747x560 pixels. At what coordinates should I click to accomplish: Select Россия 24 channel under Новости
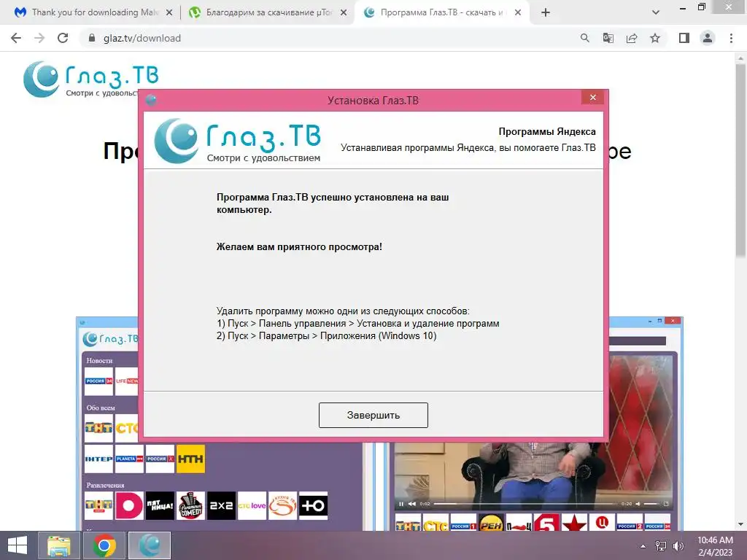click(98, 381)
